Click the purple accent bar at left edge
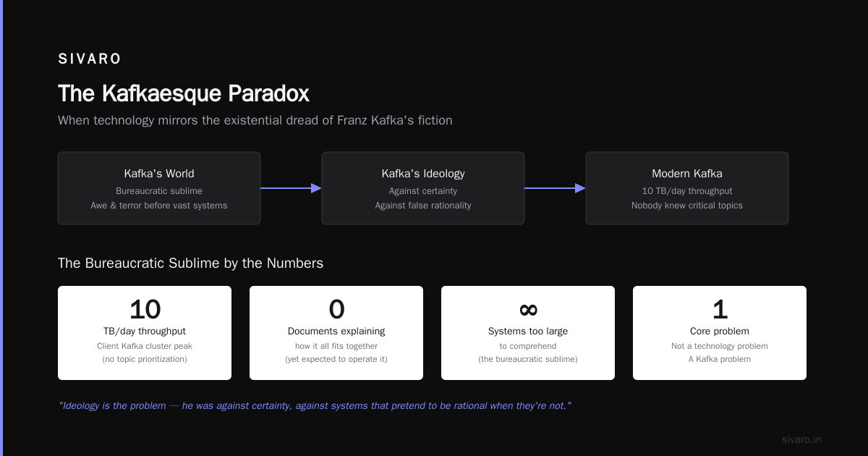868x456 pixels. (1, 228)
